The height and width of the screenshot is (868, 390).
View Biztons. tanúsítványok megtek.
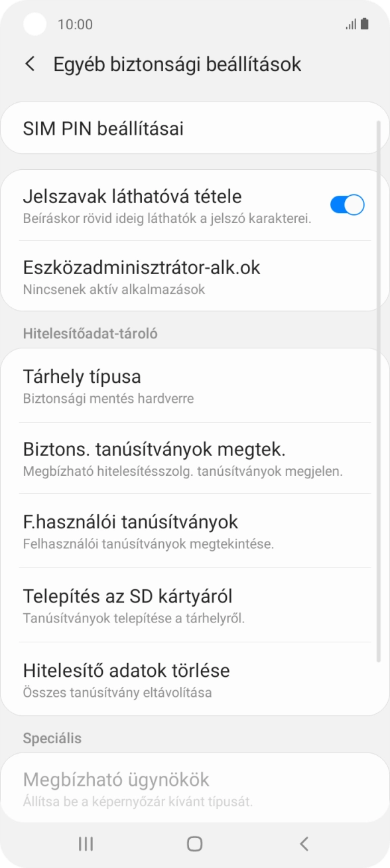(195, 458)
